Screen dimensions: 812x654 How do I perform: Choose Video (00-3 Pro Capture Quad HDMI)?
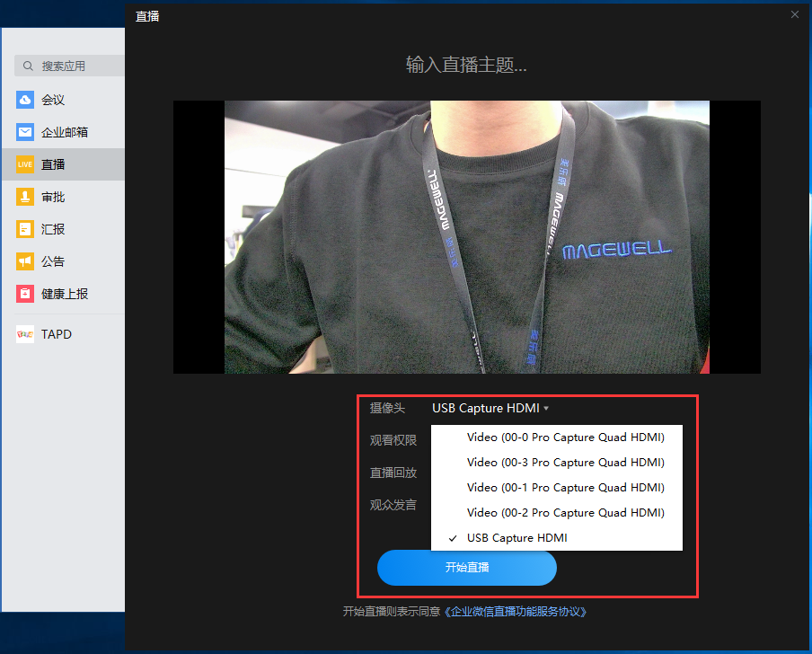[557, 463]
